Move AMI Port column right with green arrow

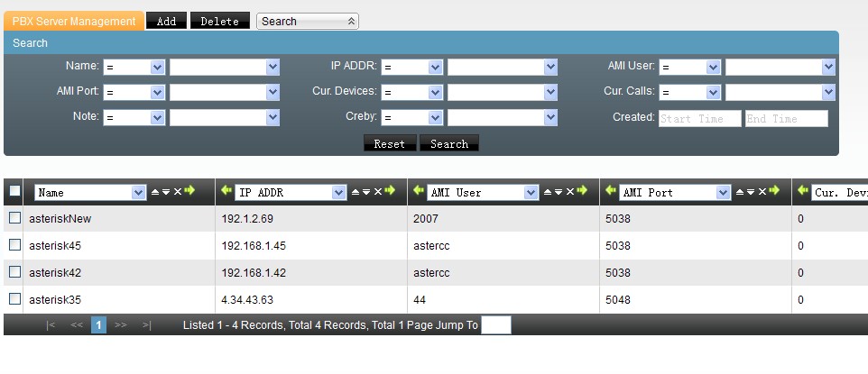[x=775, y=191]
